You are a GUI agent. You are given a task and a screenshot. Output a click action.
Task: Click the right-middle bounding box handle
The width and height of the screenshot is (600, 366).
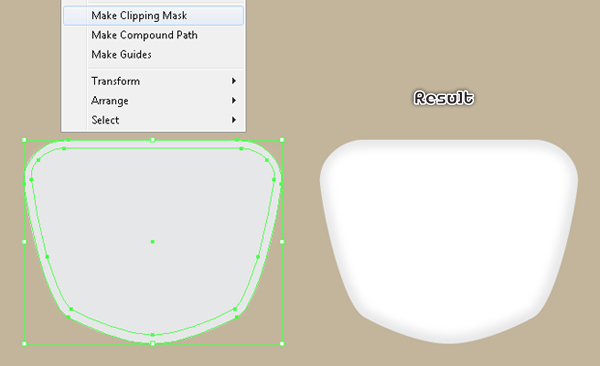click(282, 242)
